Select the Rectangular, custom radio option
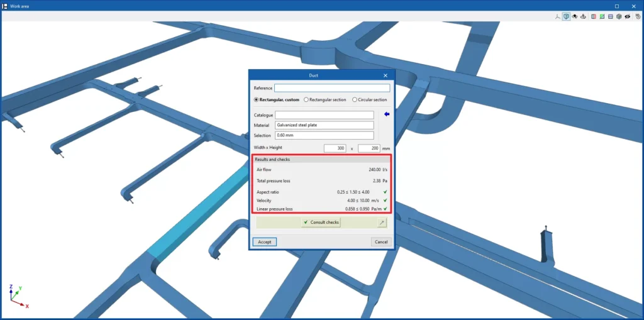This screenshot has width=644, height=320. [x=257, y=99]
